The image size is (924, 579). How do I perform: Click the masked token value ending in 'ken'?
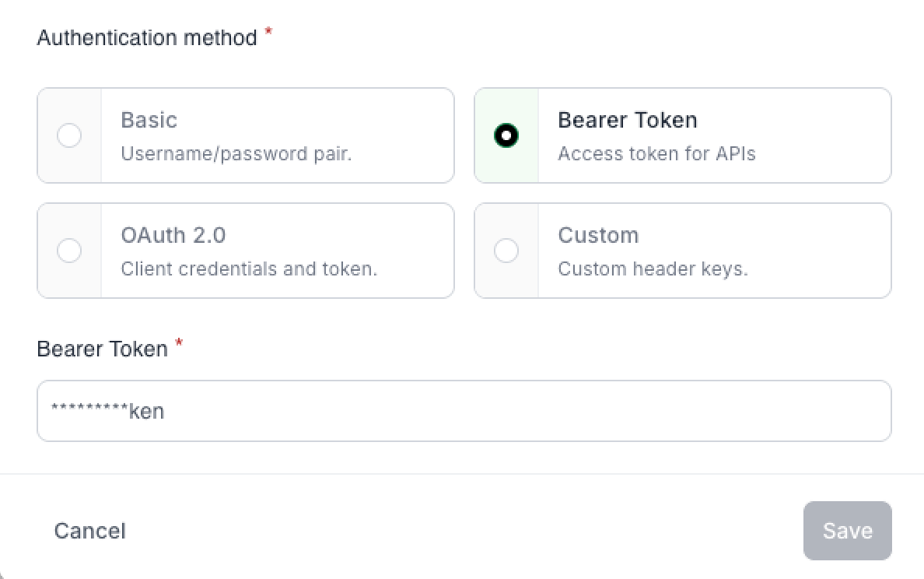point(107,410)
